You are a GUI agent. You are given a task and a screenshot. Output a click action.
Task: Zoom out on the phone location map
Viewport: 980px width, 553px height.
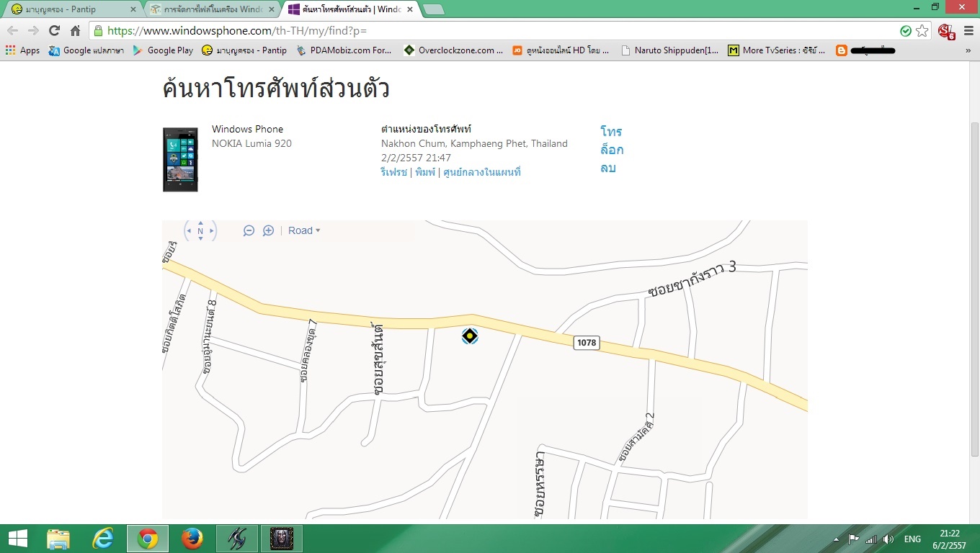(x=249, y=230)
